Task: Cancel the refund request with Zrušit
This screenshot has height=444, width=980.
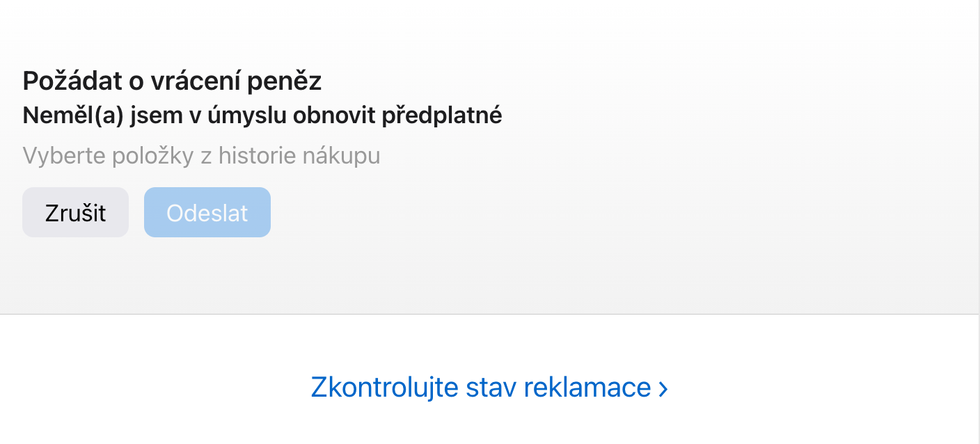Action: (75, 212)
